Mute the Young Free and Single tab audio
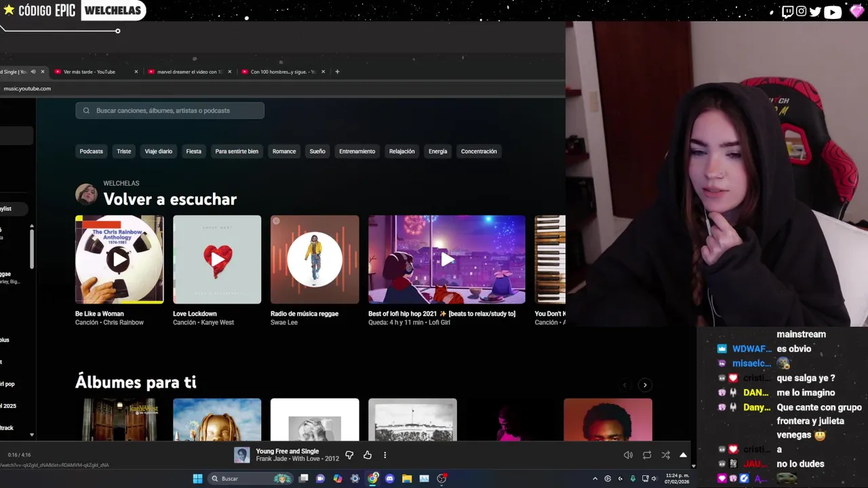 point(33,72)
